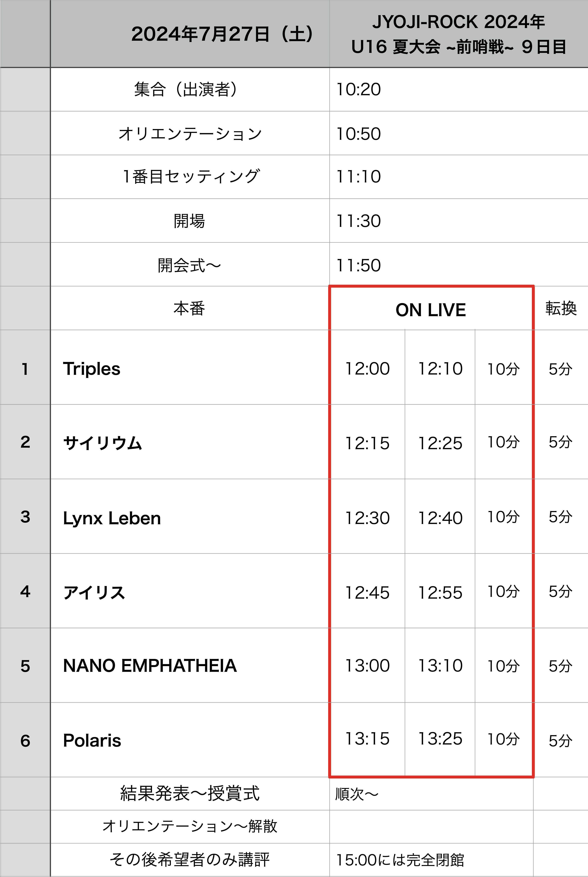Select the 開場 row label
Viewport: 588px width, 877px height.
pos(190,220)
